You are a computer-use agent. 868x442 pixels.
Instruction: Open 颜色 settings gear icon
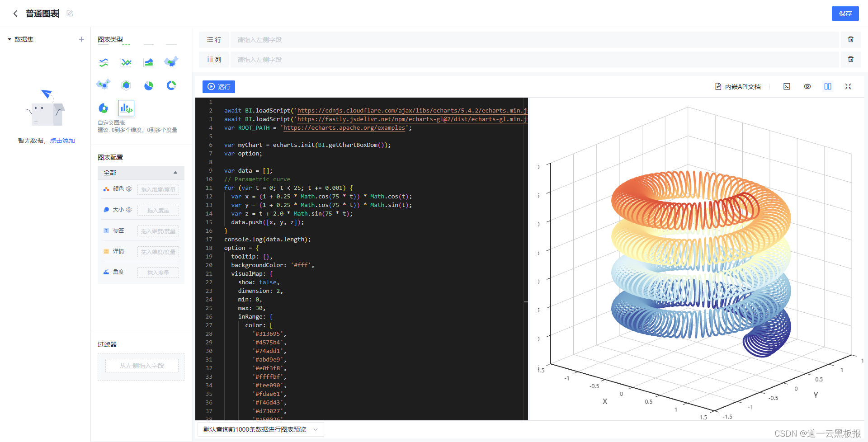tap(129, 189)
